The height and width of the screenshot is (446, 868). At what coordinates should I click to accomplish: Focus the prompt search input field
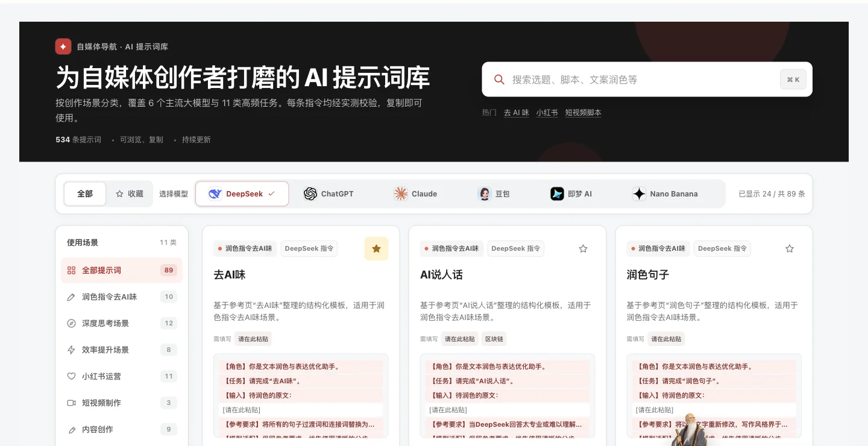coord(647,80)
